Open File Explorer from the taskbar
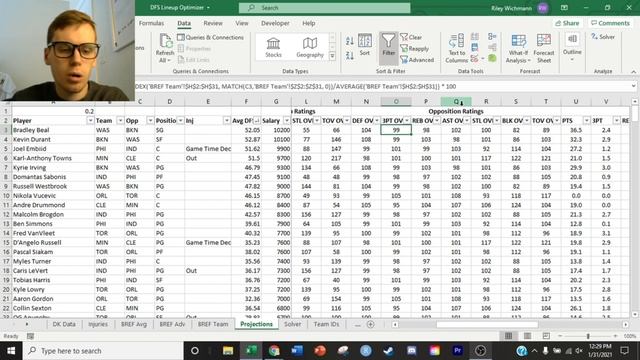Viewport: 640px width, 360px height. pyautogui.click(x=228, y=351)
